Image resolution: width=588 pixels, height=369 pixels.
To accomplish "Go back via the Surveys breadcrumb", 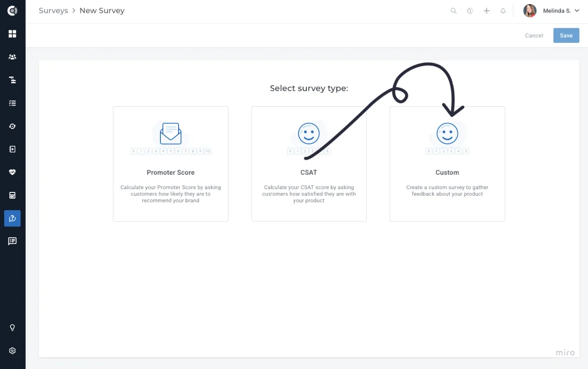I will pos(53,11).
